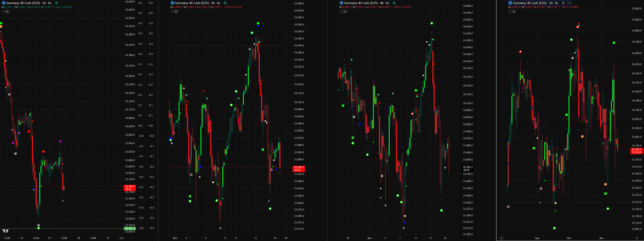Expand the 23 indicators legend on 1h chart
Viewport: 644px width, 241px height.
pos(5,12)
